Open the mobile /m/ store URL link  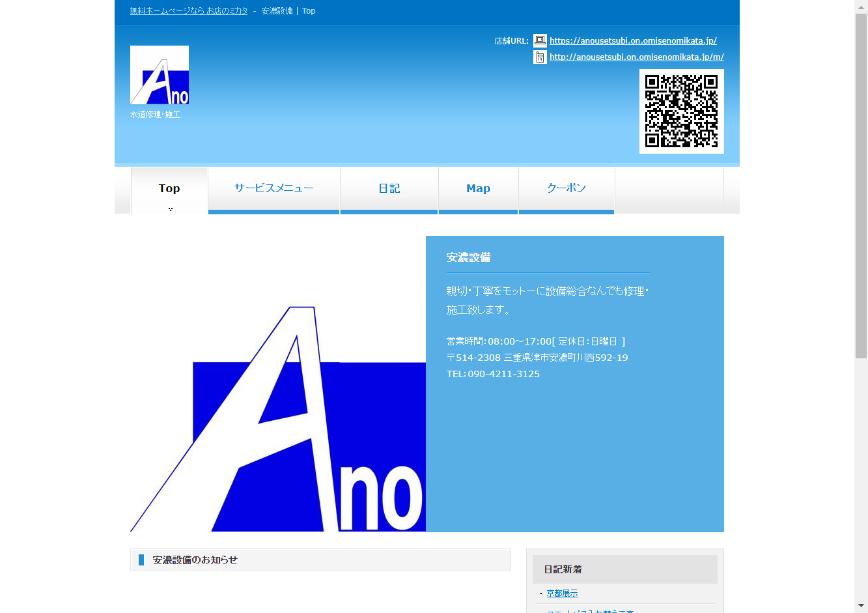pos(636,57)
